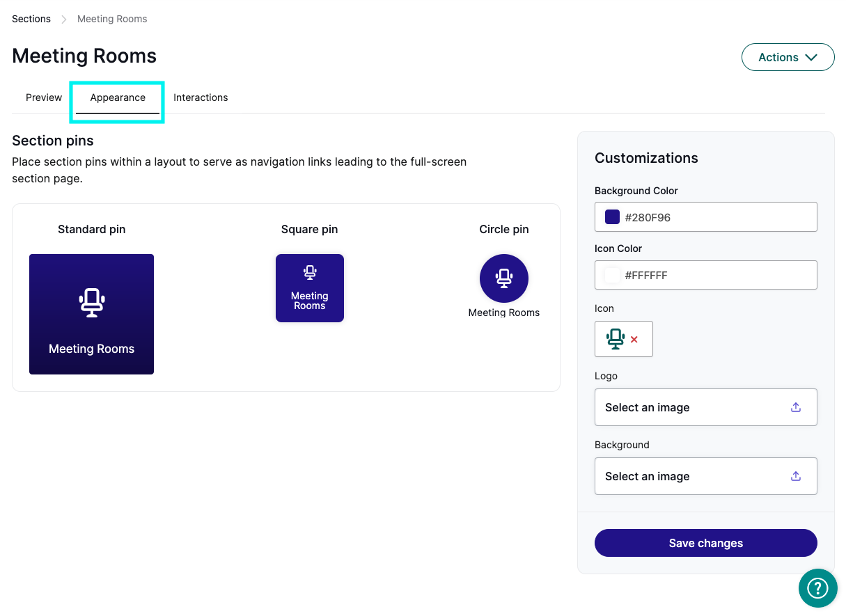This screenshot has width=846, height=616.
Task: Click the chair icon in Icon field
Action: tap(616, 339)
